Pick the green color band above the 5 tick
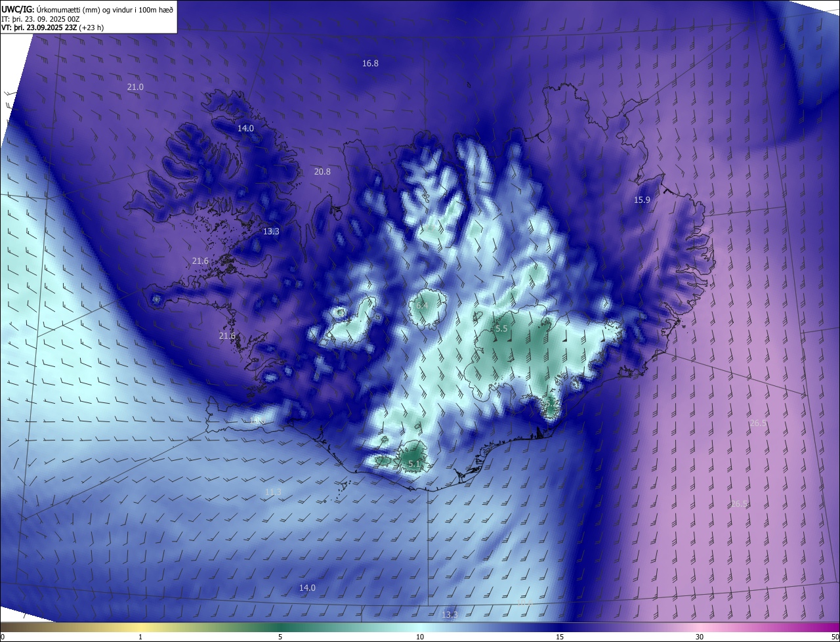 [280, 628]
